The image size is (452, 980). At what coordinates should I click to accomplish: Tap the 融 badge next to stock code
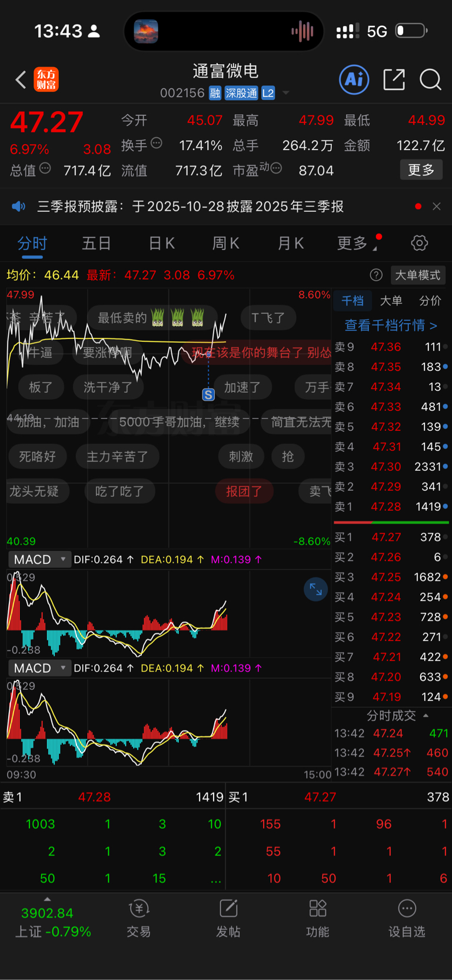coord(215,93)
